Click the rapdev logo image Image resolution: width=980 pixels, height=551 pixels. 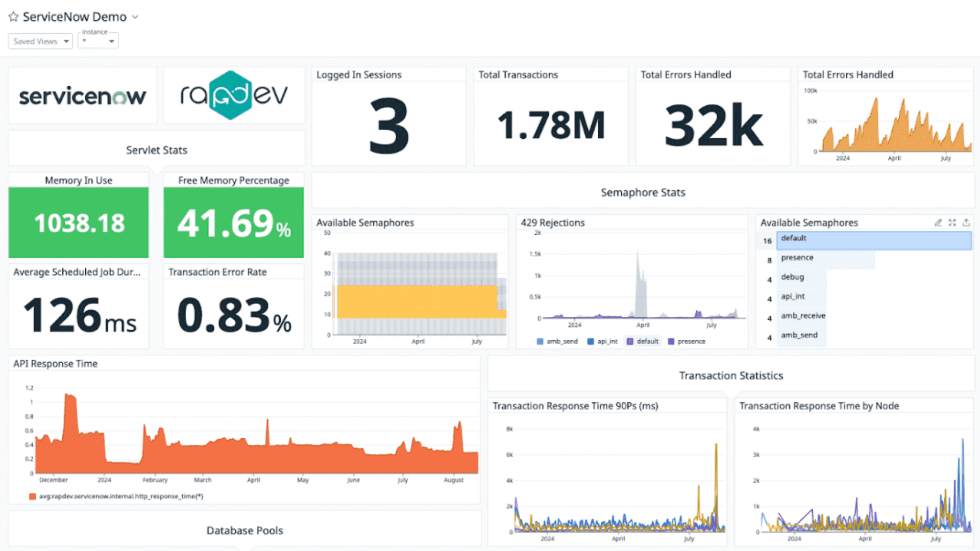[x=234, y=95]
